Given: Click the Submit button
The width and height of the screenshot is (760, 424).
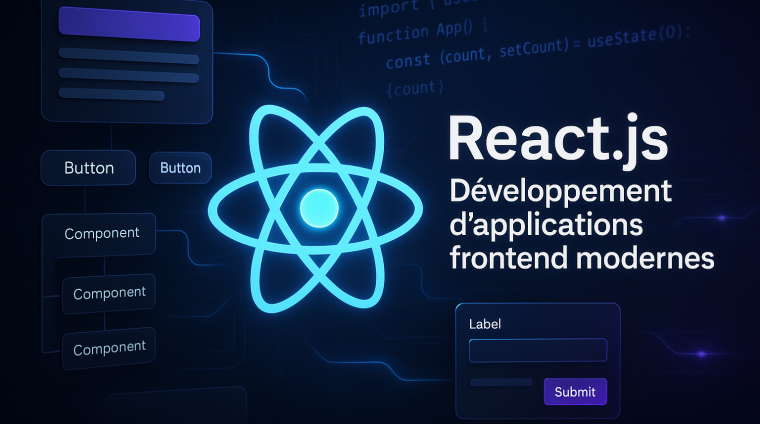Looking at the screenshot, I should (x=575, y=392).
